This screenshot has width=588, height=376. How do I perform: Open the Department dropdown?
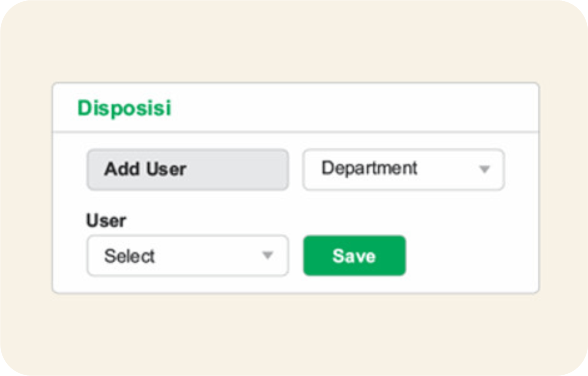[403, 169]
